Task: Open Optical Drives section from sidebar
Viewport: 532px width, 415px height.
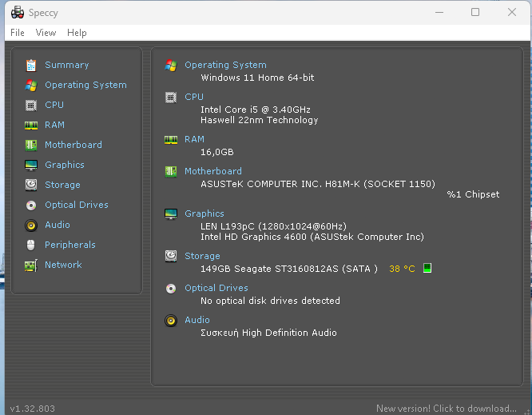Action: [x=77, y=205]
